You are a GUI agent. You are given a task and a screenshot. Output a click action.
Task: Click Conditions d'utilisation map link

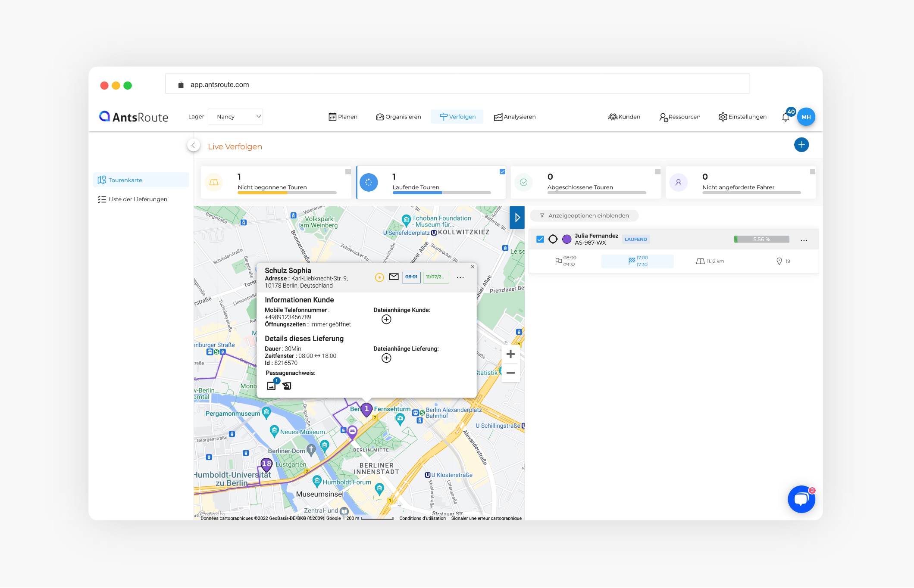[x=422, y=518]
